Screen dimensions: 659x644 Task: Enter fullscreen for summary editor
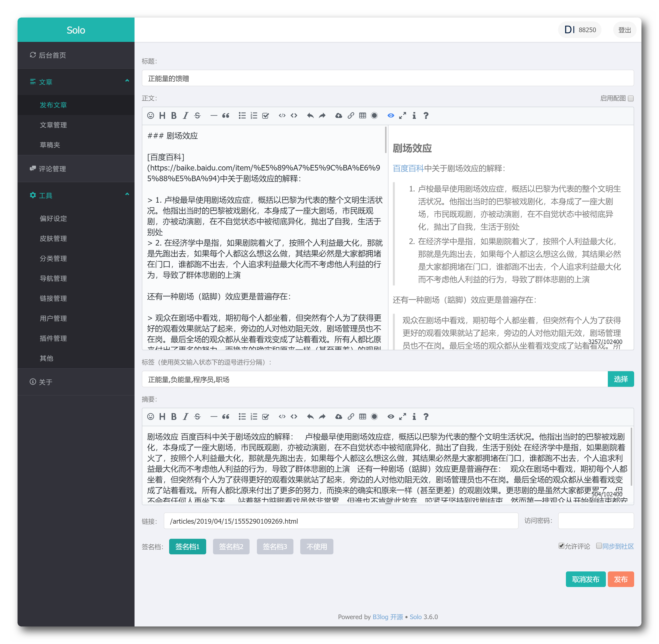pos(402,417)
